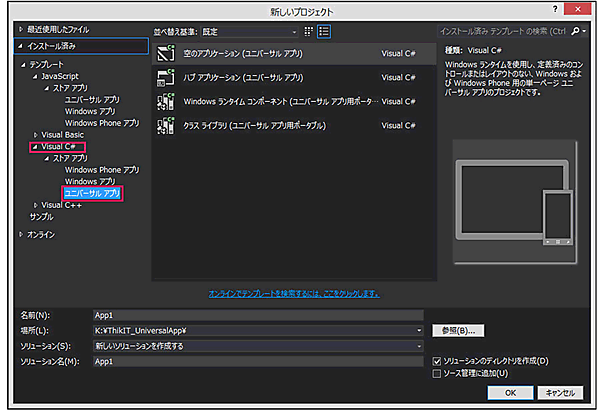Select 'Windows アプリ' under Visual C#
Screen dimensions: 600x413
[x=90, y=181]
